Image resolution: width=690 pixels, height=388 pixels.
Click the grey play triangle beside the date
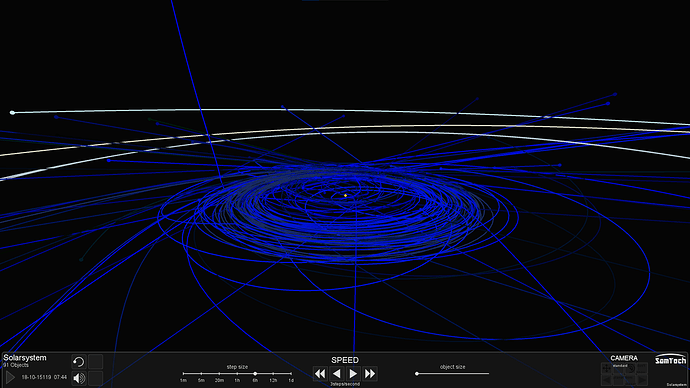10,377
